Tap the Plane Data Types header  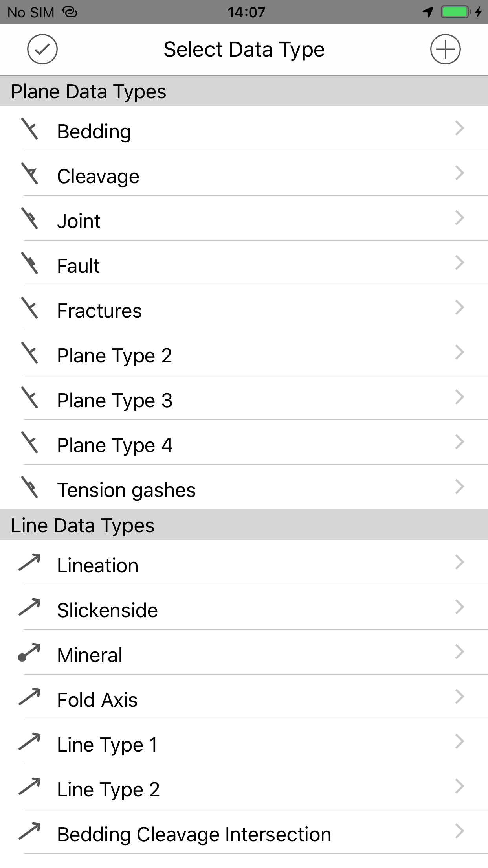pos(88,92)
